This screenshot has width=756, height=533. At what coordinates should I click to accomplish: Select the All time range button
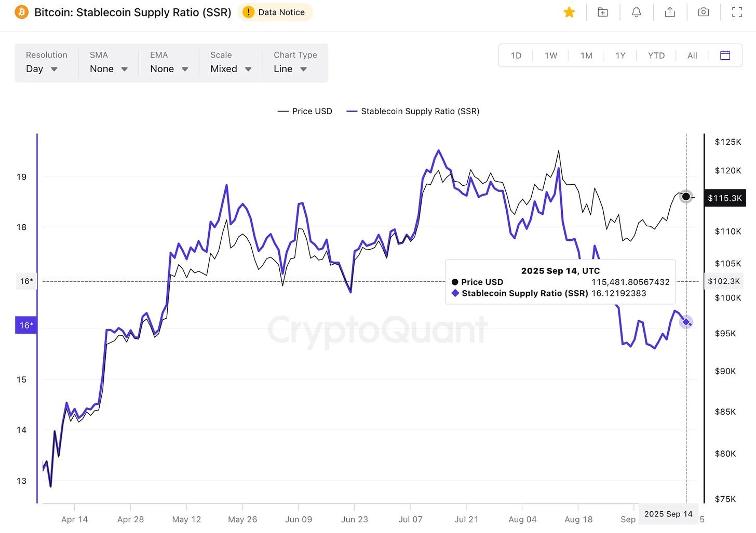point(692,56)
